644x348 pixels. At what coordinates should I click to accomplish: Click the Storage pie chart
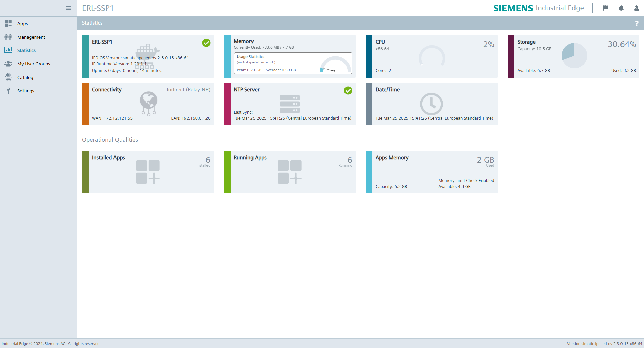[x=574, y=56]
